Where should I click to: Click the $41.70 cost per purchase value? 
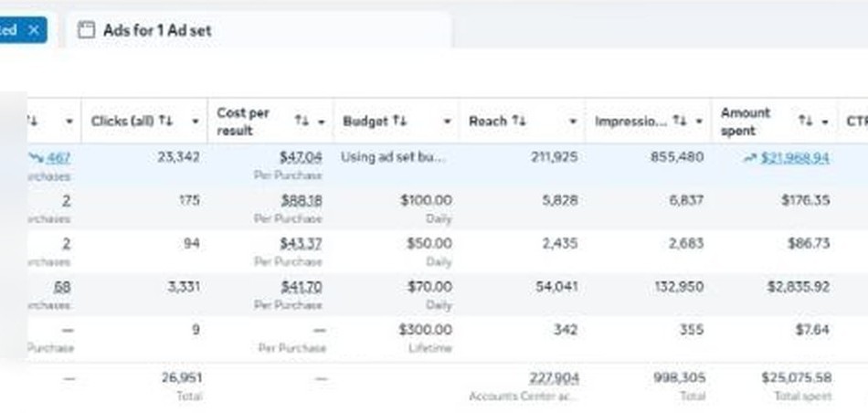point(302,287)
